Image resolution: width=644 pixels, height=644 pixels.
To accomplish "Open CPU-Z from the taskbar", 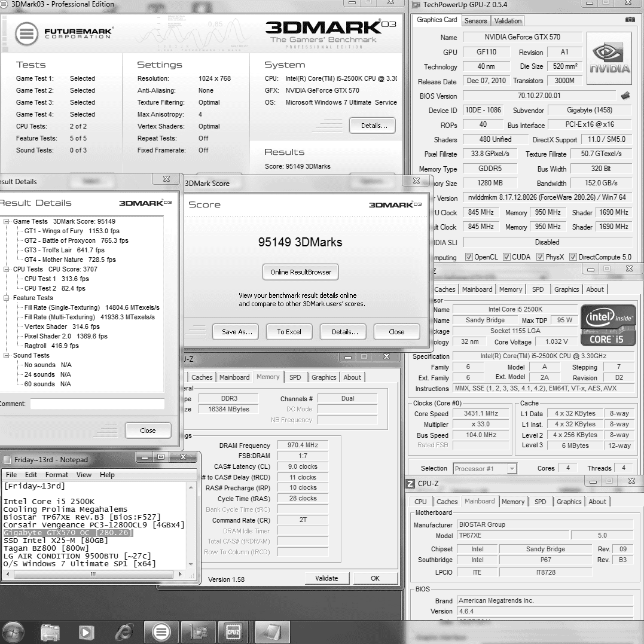I will [x=233, y=631].
